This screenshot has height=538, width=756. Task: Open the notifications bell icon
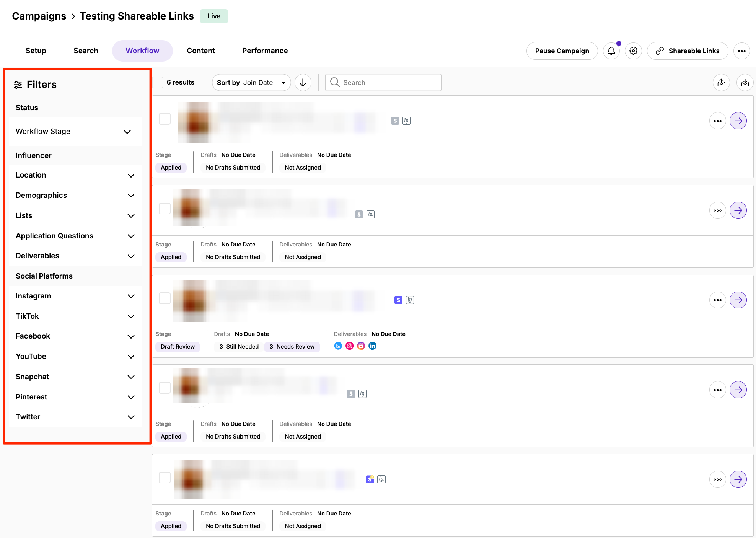point(611,51)
